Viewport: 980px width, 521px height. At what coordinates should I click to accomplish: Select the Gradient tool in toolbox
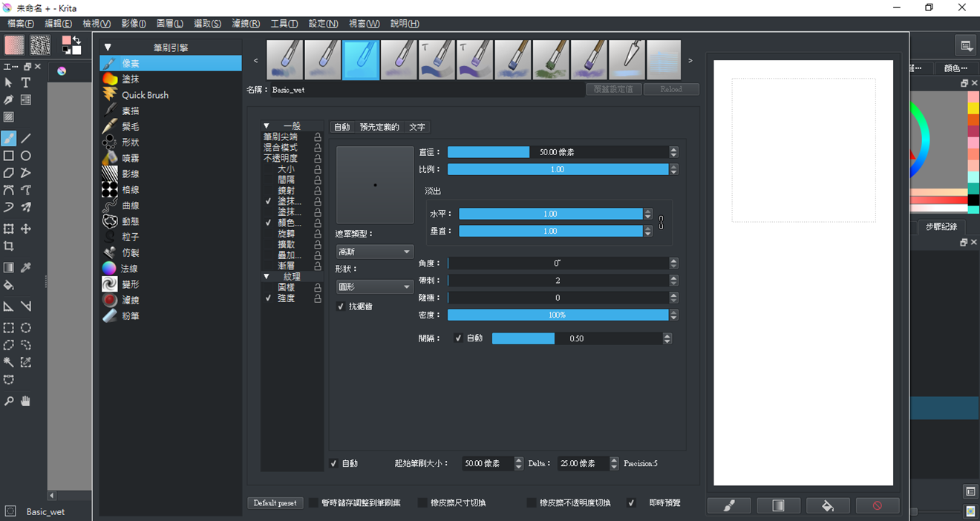[9, 268]
